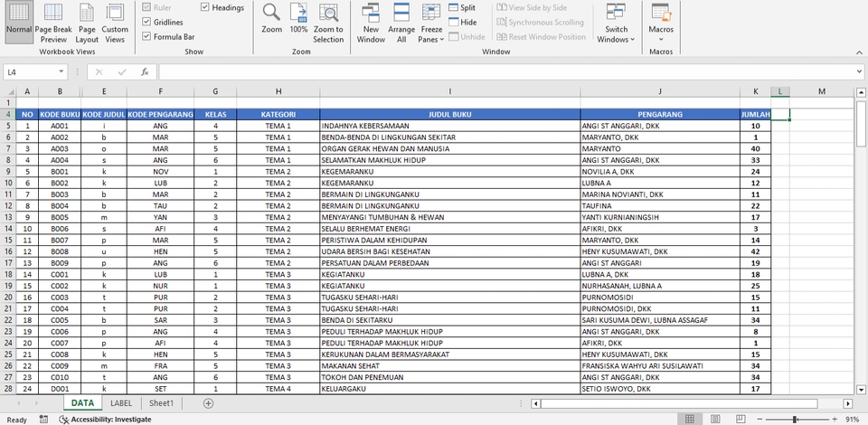Viewport: 868px width, 425px height.
Task: Click vertical scrollbar up arrow
Action: (x=861, y=92)
